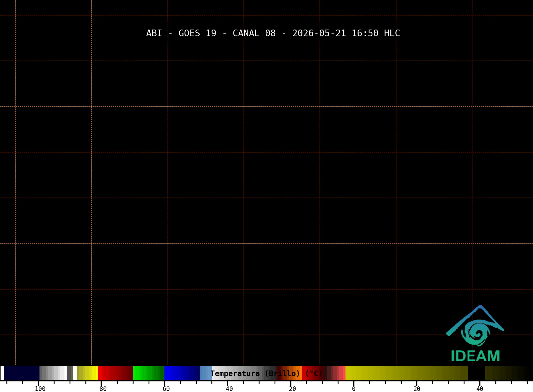Click the IDEAM green wordmark text

(x=475, y=356)
